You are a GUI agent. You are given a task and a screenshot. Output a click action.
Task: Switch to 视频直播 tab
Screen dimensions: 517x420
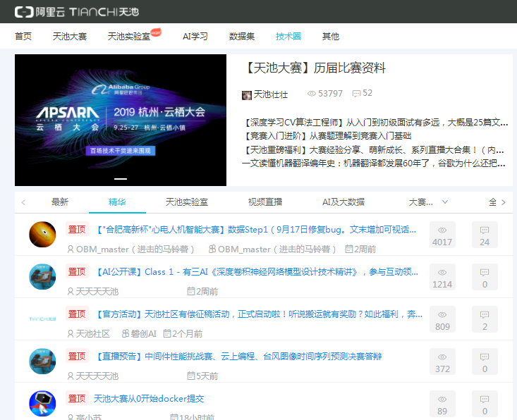point(265,202)
